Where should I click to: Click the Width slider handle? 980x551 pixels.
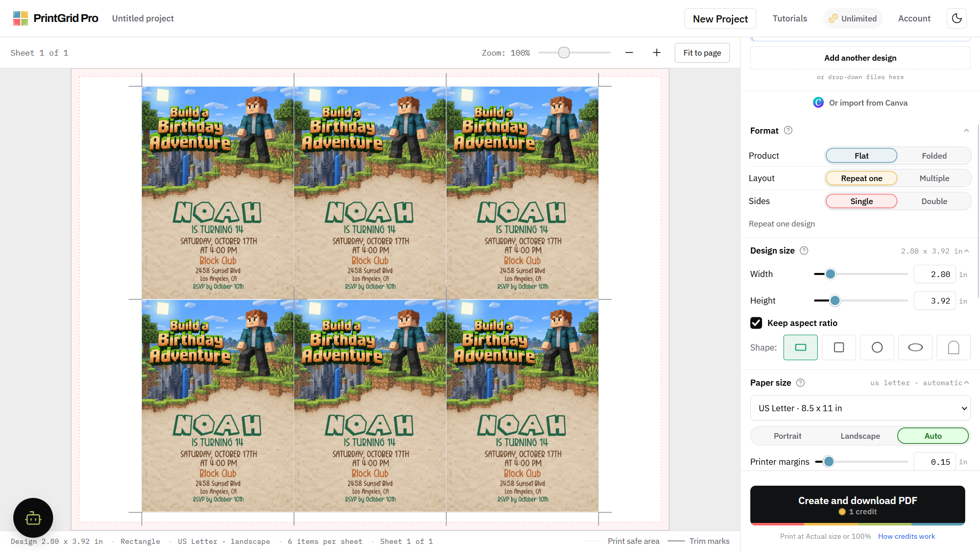[830, 274]
